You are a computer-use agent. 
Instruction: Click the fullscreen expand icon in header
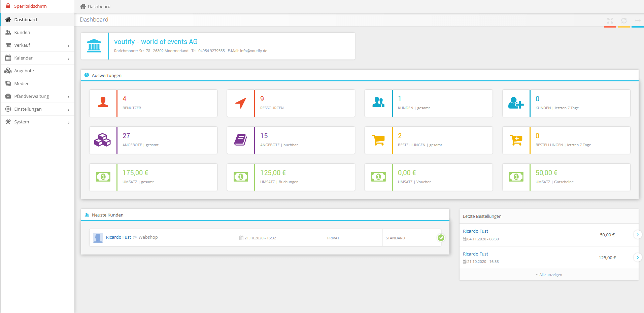[x=610, y=21]
